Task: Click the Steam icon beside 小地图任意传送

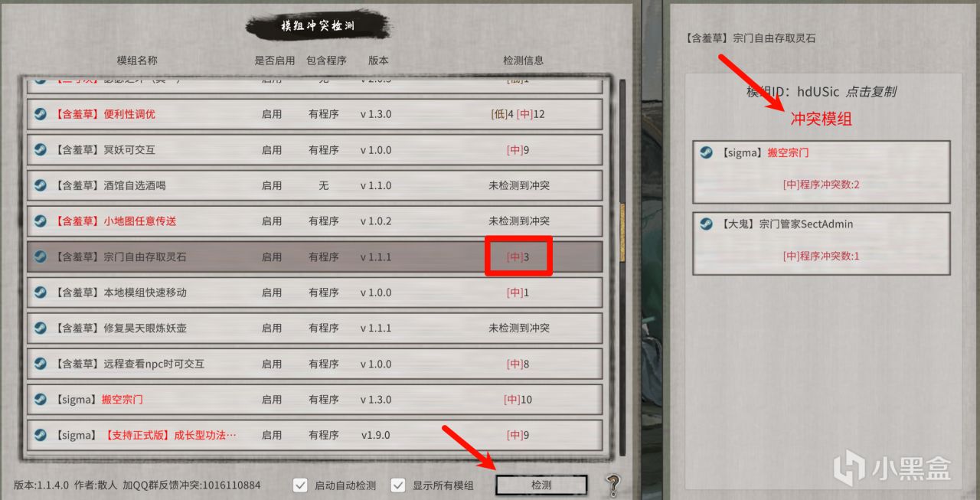Action: coord(40,221)
